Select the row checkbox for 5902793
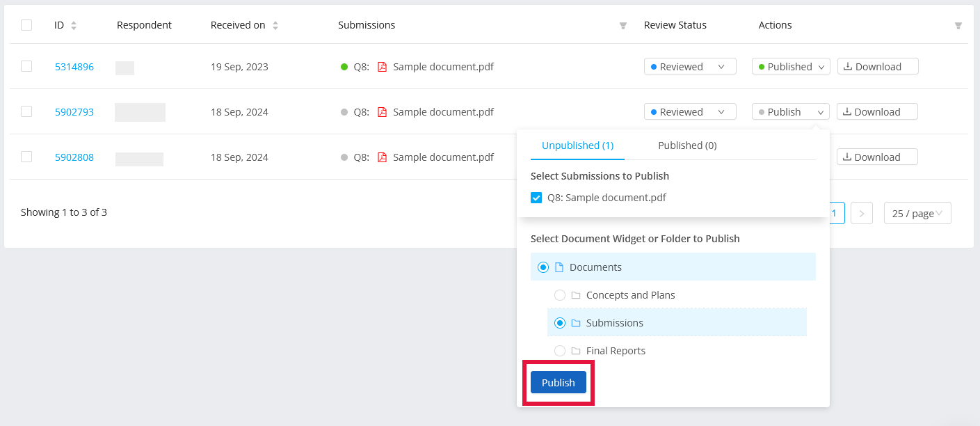This screenshot has width=980, height=426. (x=26, y=111)
